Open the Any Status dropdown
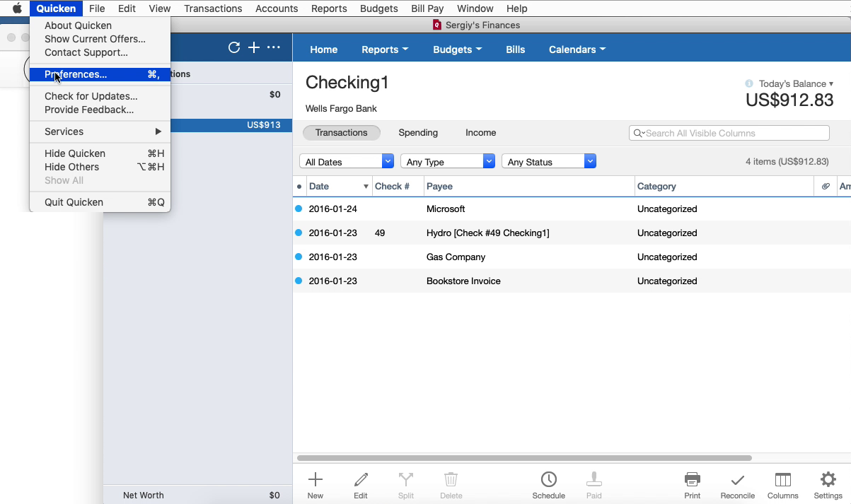 point(549,162)
